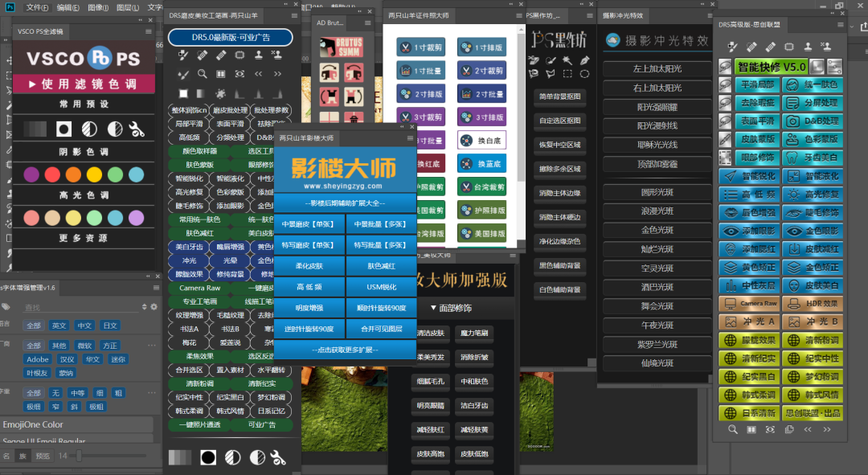The height and width of the screenshot is (475, 868).
Task: Click the 牙齿美白 tooth whitening button
Action: (x=813, y=158)
